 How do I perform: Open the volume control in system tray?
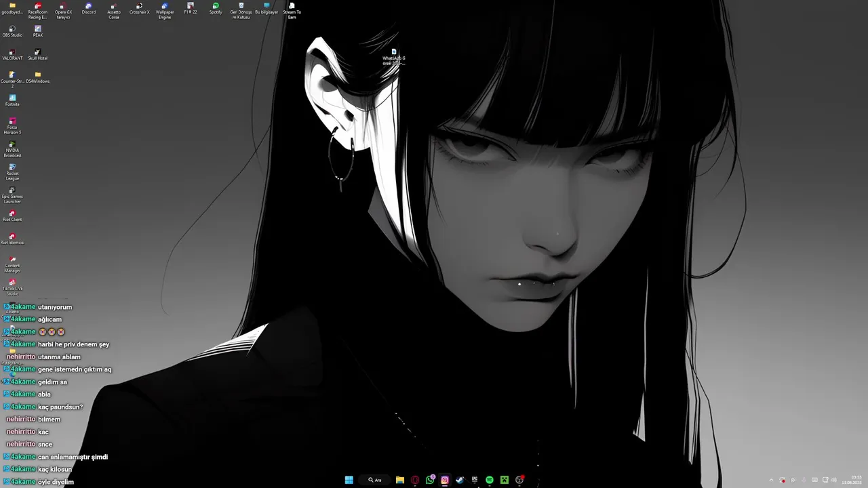tap(834, 480)
